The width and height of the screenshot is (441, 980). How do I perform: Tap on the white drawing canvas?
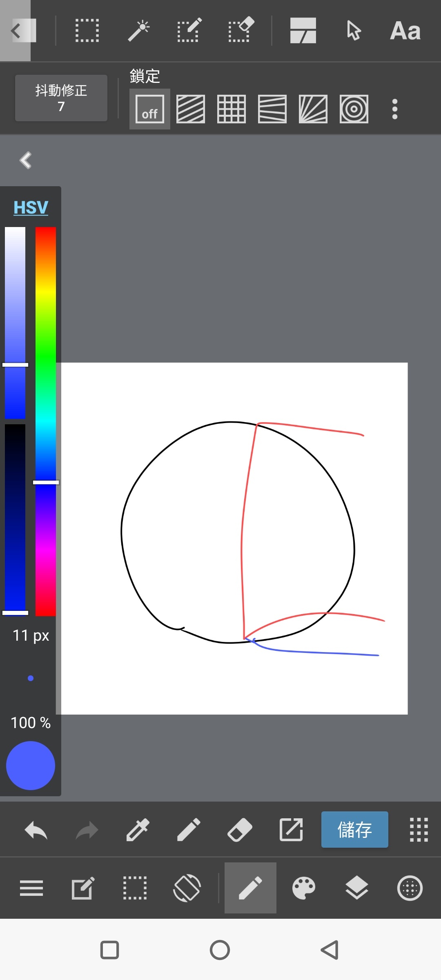(x=234, y=538)
